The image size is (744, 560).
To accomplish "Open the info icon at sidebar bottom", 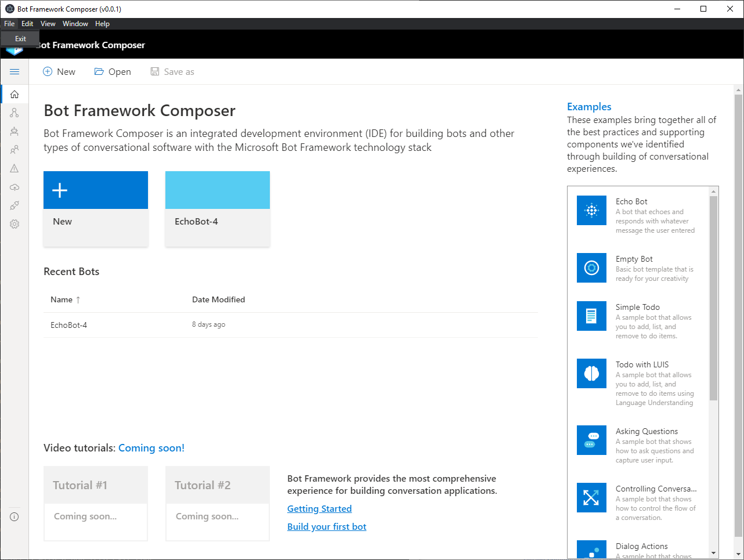I will 15,516.
